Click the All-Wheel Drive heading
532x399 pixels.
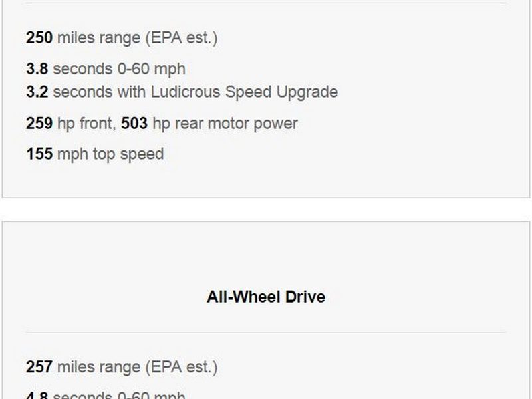pos(266,297)
